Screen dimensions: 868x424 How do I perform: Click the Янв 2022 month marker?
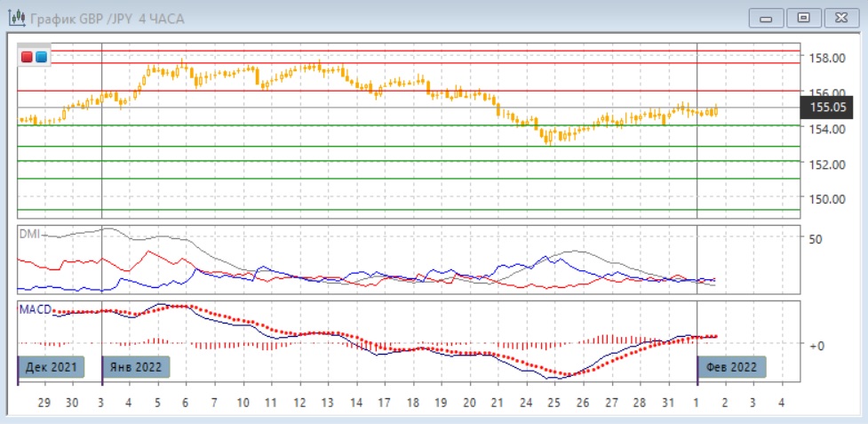pyautogui.click(x=134, y=366)
